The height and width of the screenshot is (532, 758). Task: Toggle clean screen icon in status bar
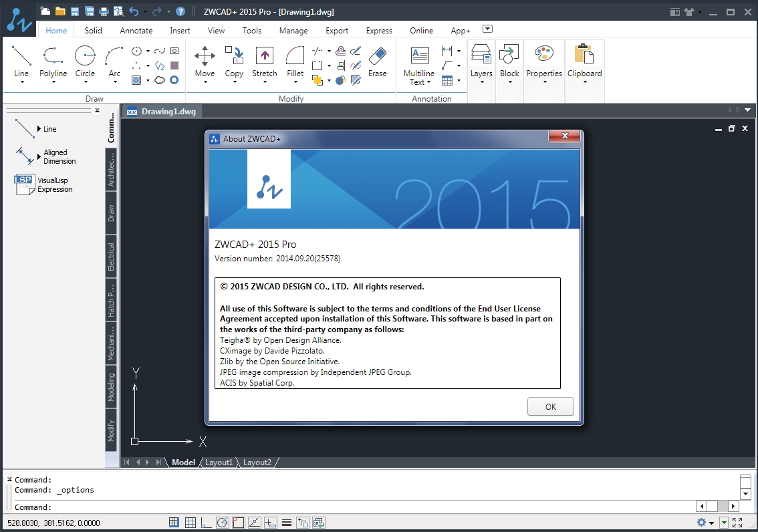pyautogui.click(x=737, y=523)
